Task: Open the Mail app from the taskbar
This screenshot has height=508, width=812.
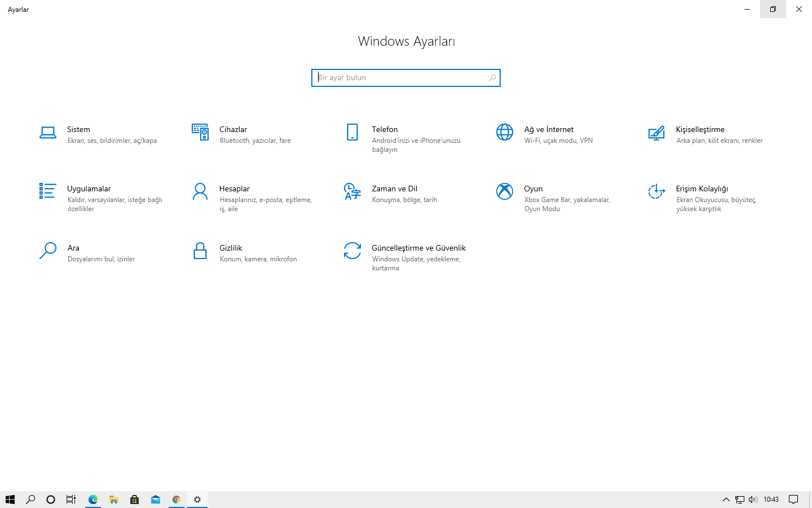Action: click(x=156, y=500)
